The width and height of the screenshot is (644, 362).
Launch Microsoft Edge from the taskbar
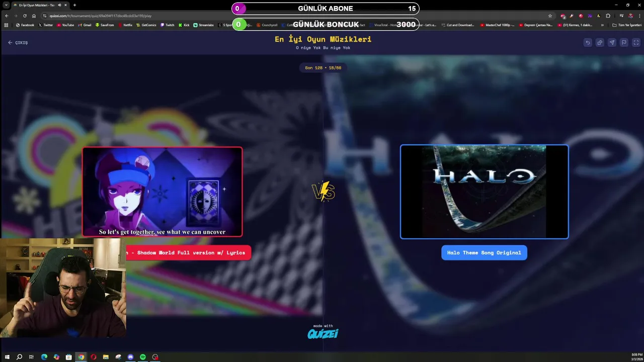click(44, 357)
